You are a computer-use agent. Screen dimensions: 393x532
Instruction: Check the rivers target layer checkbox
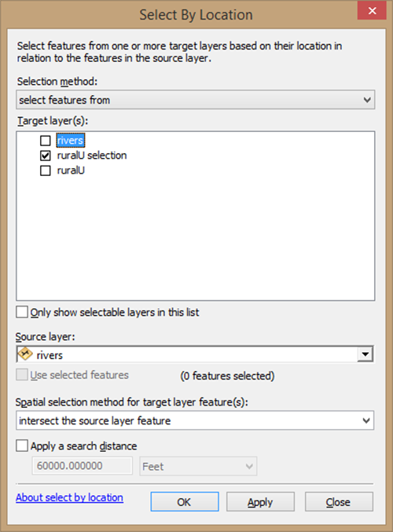coord(45,141)
